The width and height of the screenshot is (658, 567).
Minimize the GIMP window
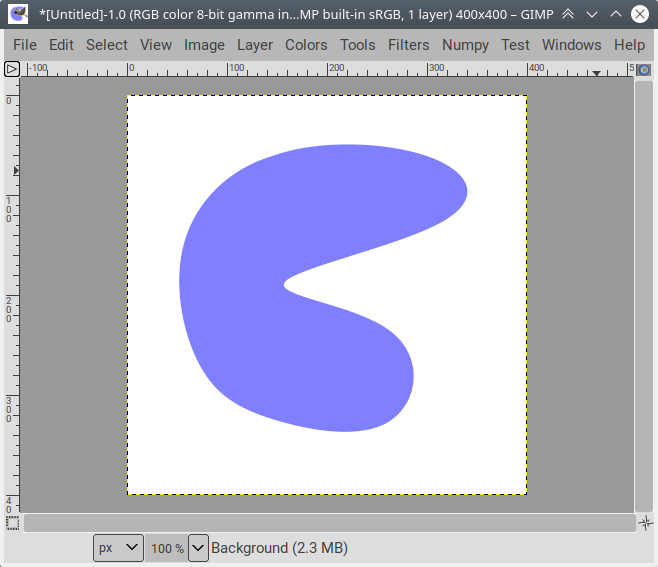[x=592, y=14]
